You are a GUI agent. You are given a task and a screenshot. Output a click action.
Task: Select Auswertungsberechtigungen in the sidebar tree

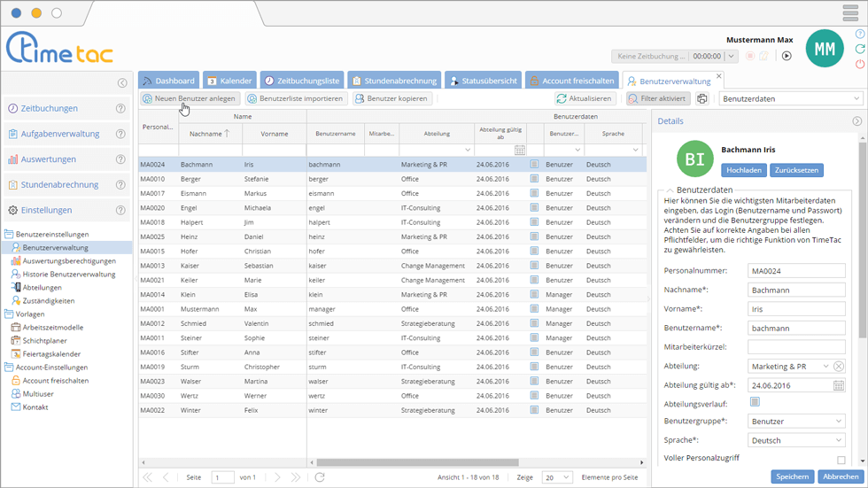tap(69, 261)
